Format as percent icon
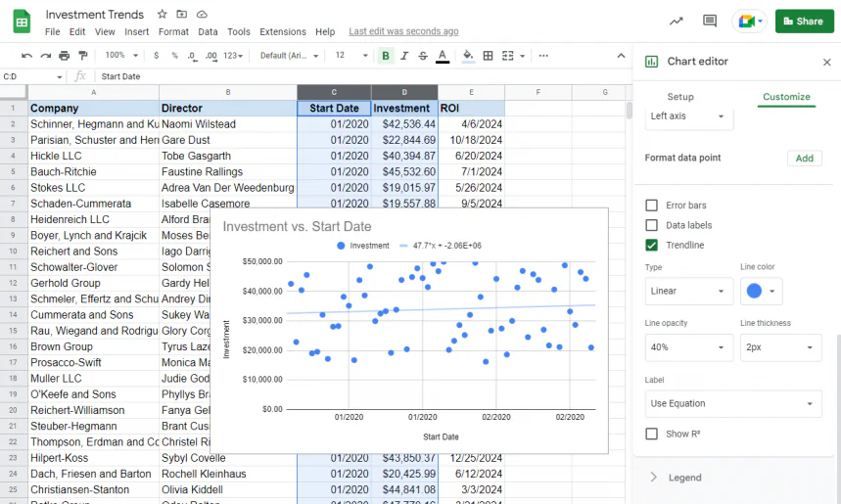Screen dimensions: 841x504 coord(175,56)
